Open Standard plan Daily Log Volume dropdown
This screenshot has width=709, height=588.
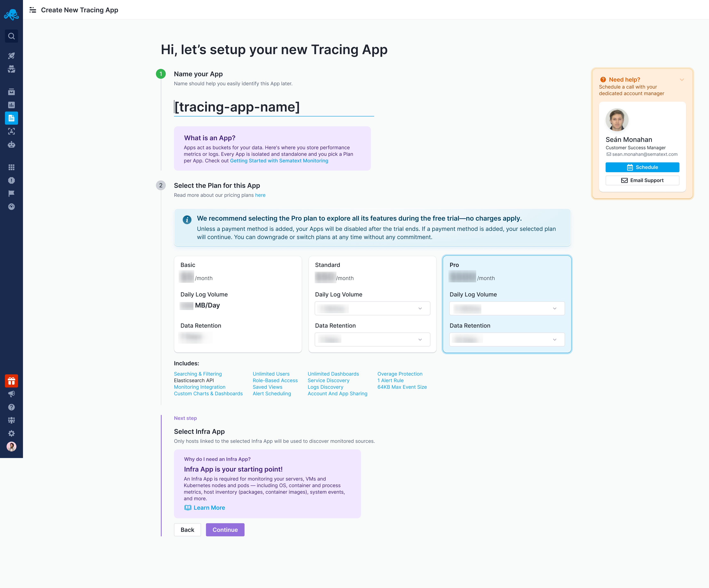[372, 308]
